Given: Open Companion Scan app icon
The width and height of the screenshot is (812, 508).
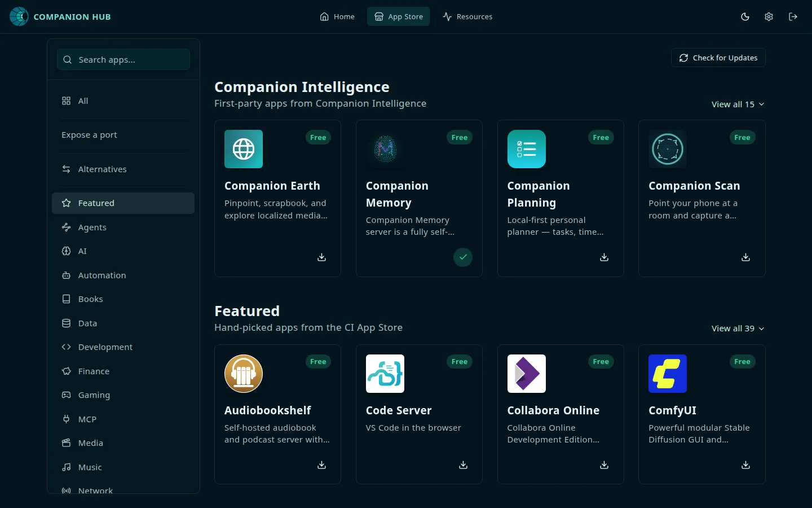Looking at the screenshot, I should (x=668, y=149).
